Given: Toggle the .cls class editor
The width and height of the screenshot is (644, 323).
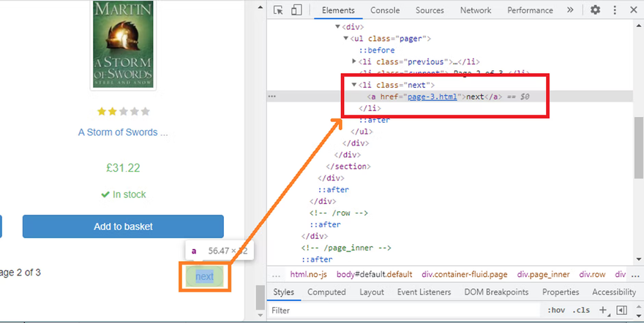Looking at the screenshot, I should (583, 310).
